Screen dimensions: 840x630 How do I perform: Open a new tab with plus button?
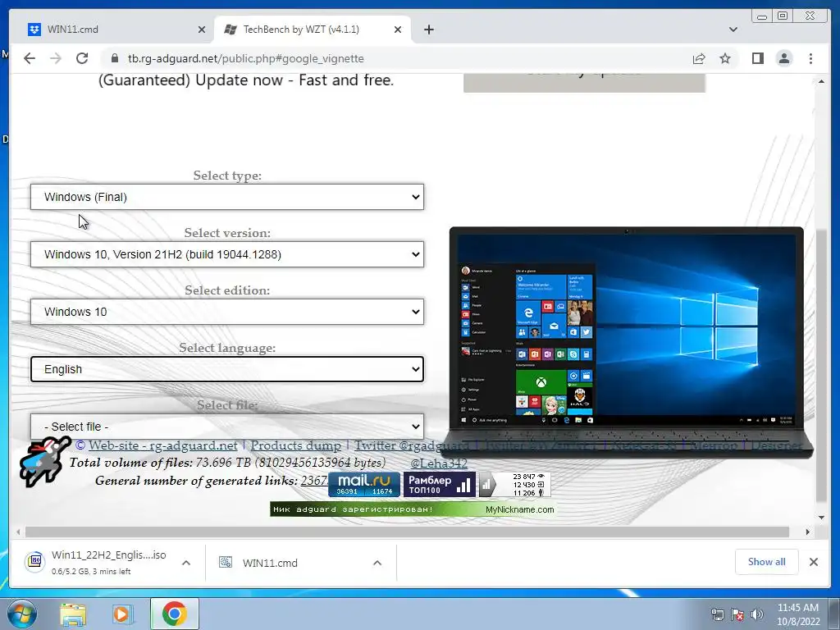428,30
